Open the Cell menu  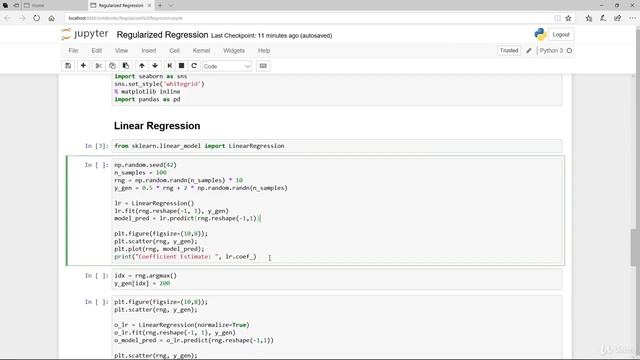tap(174, 51)
